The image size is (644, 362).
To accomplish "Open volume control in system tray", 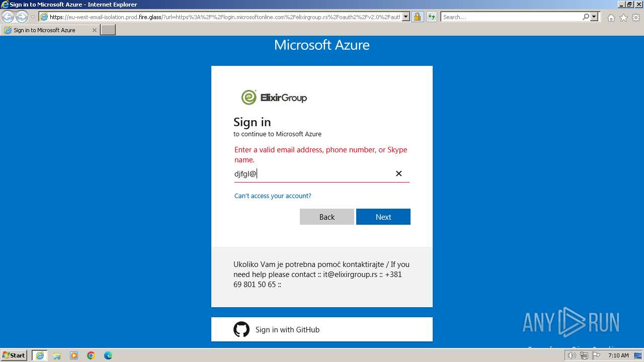I will pyautogui.click(x=573, y=355).
